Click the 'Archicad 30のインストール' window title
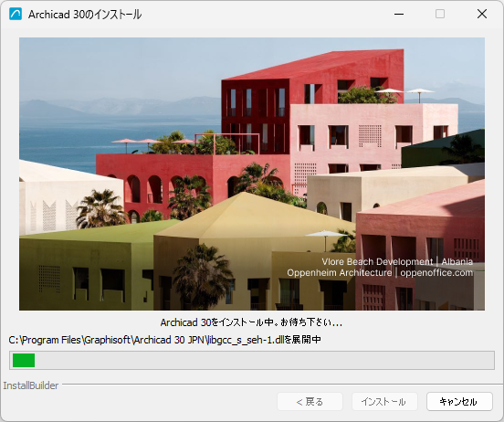Image resolution: width=504 pixels, height=422 pixels. click(x=85, y=15)
